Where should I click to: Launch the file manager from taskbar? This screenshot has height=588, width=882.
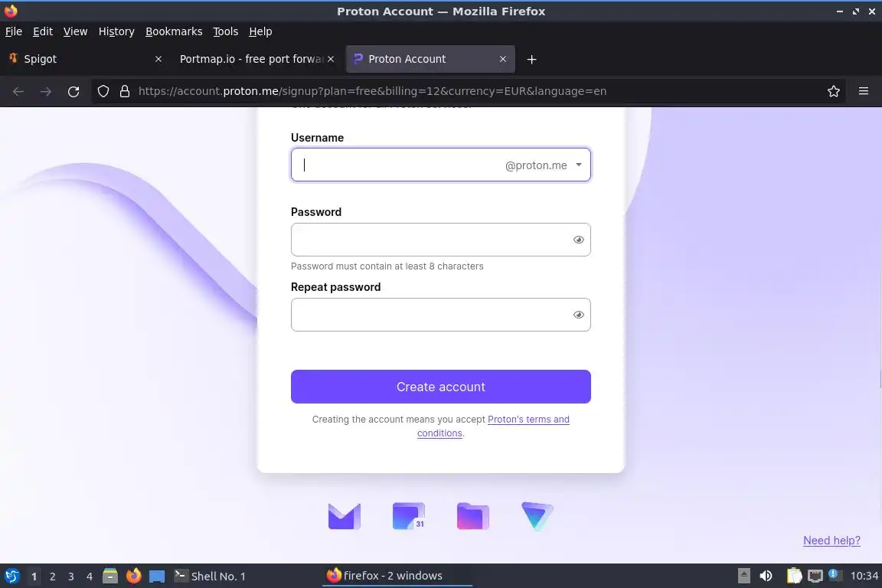pyautogui.click(x=110, y=576)
